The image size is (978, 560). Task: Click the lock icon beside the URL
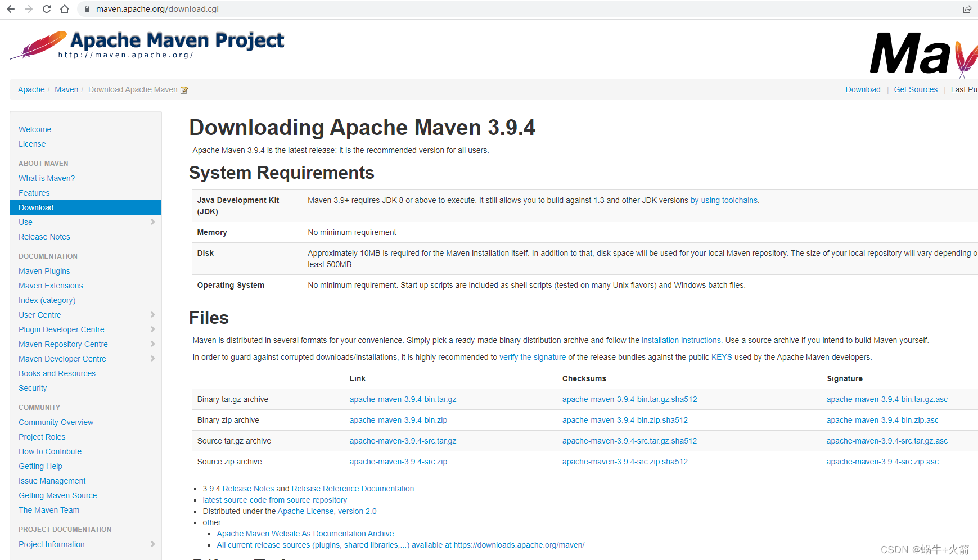(x=87, y=9)
